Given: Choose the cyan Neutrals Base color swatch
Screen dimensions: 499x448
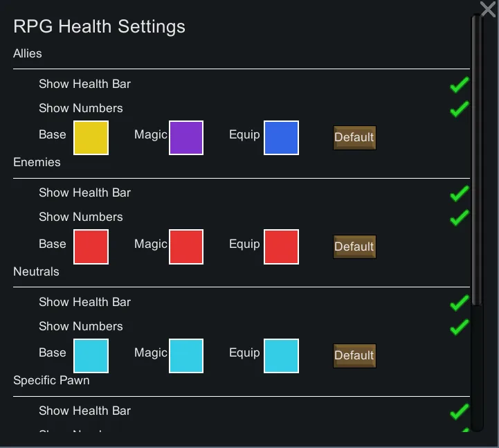Looking at the screenshot, I should (x=91, y=356).
